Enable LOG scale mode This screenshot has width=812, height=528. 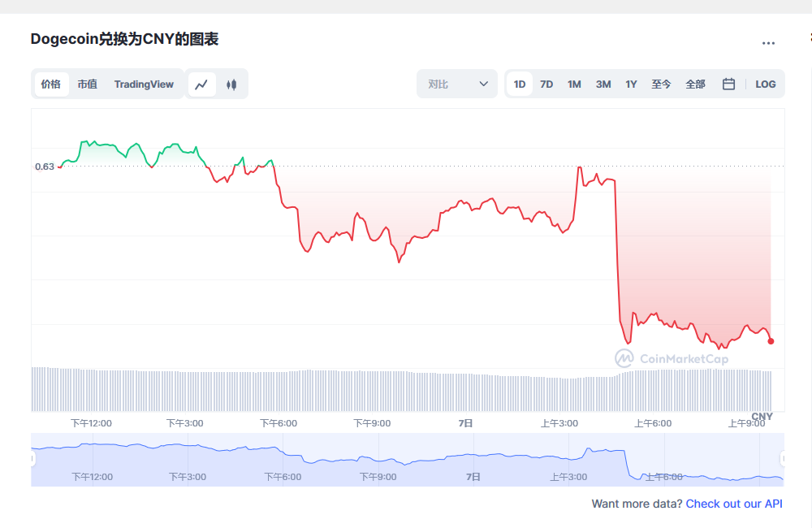[x=765, y=84]
